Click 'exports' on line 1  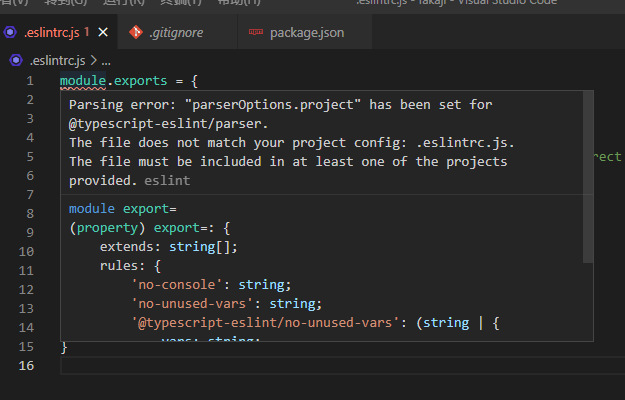pos(140,81)
